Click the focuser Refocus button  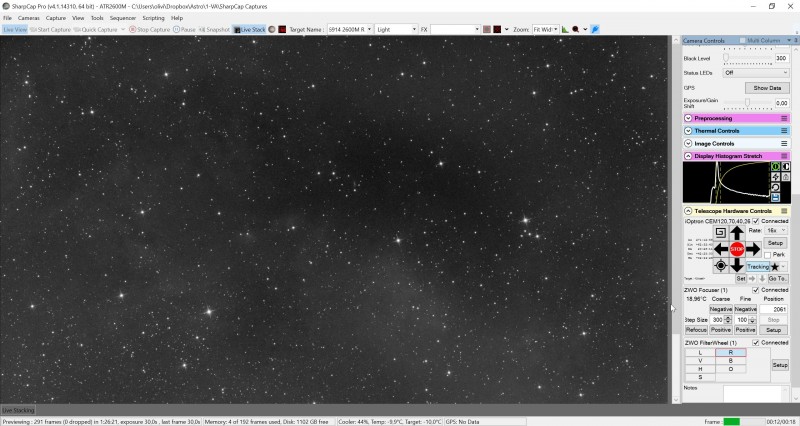(696, 330)
